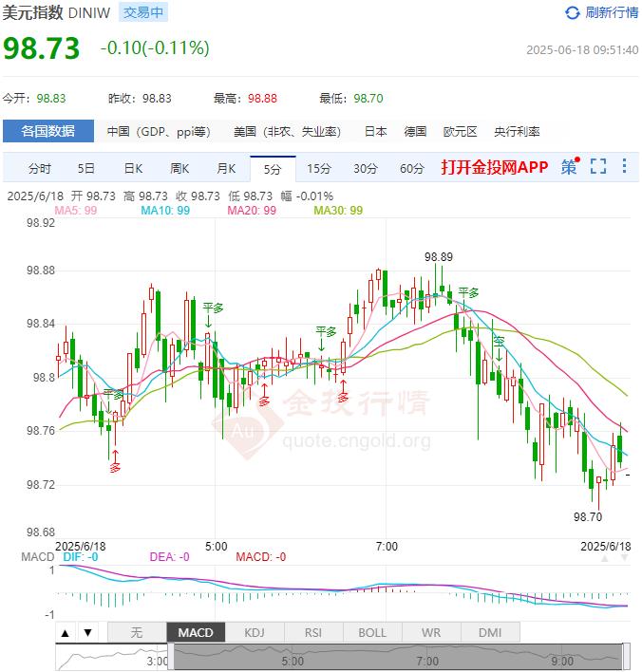
Task: Switch to the 15分 interval tab
Action: (x=319, y=168)
